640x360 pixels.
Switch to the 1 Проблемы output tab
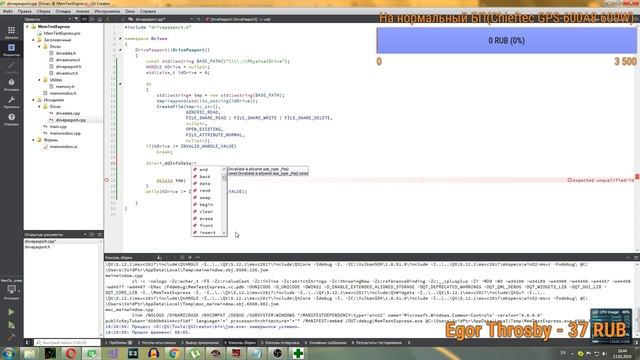119,343
